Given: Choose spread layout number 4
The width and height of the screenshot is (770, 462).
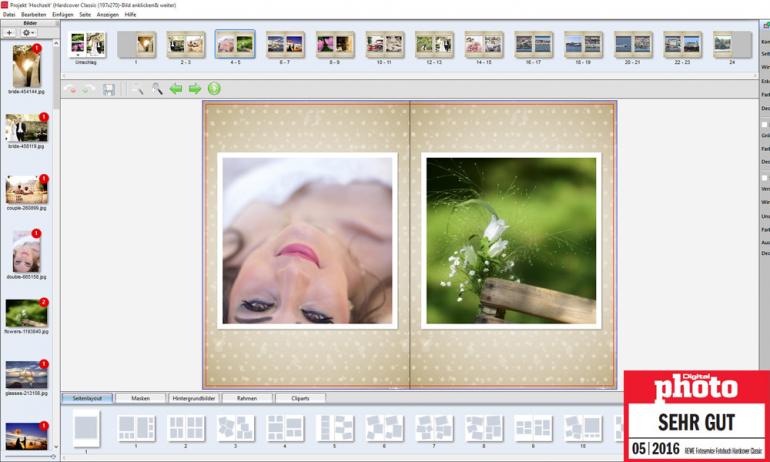Looking at the screenshot, I should [285, 428].
